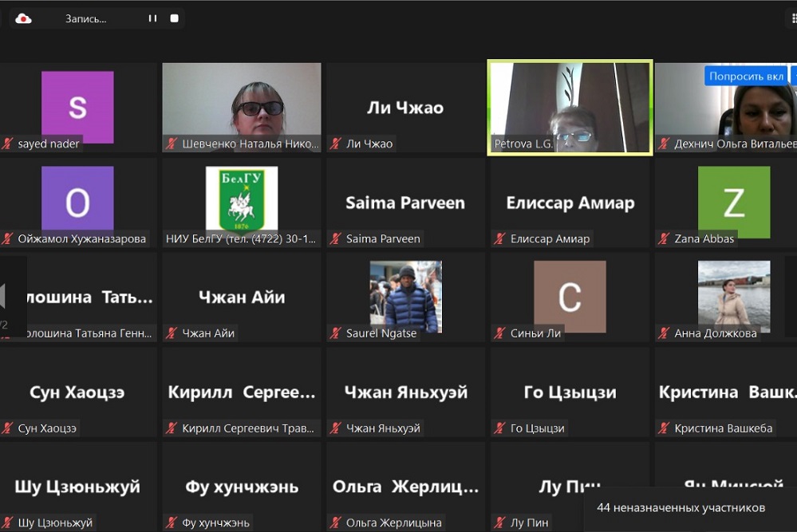Image resolution: width=797 pixels, height=532 pixels.
Task: Click muted mic icon for sayed nader
Action: click(8, 144)
